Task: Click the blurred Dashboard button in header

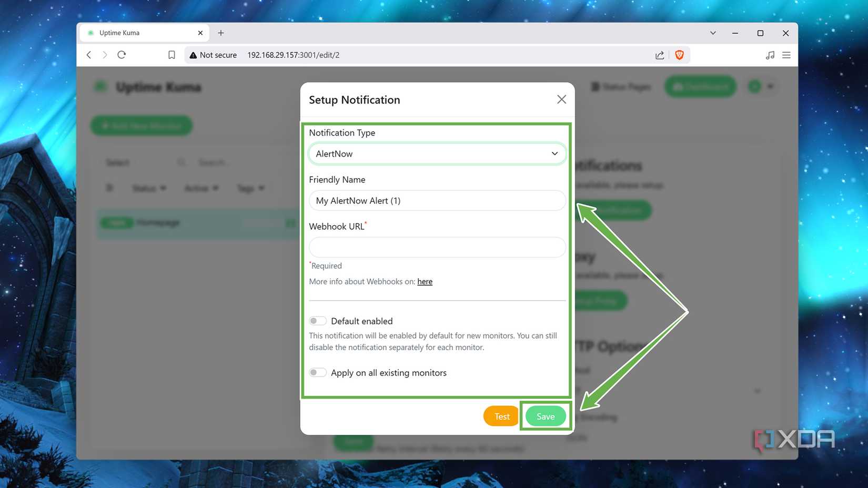Action: [x=700, y=86]
